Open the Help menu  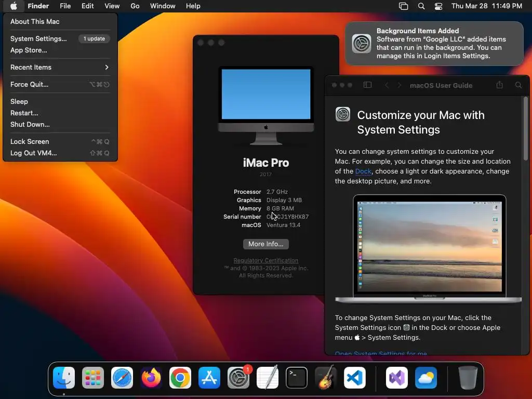(193, 6)
